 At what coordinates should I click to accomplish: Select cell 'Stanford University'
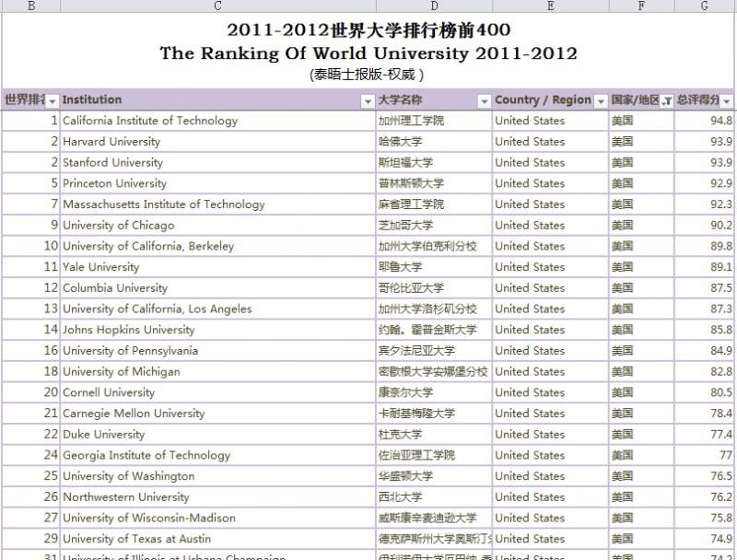pyautogui.click(x=218, y=162)
